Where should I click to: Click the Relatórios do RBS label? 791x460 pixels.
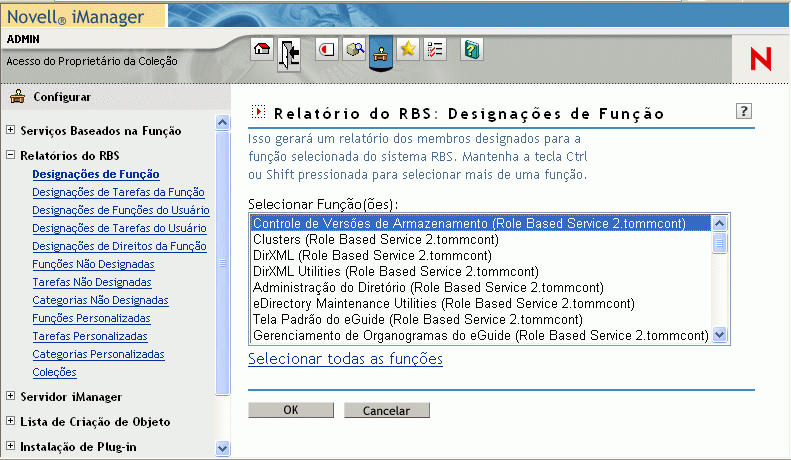(70, 155)
